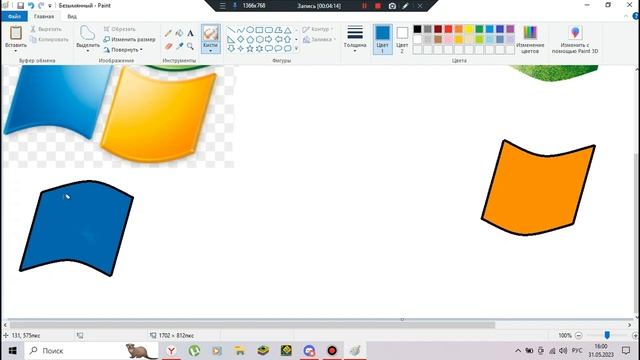The width and height of the screenshot is (640, 360).
Task: Switch to the Home (Главная) tab
Action: click(x=44, y=16)
